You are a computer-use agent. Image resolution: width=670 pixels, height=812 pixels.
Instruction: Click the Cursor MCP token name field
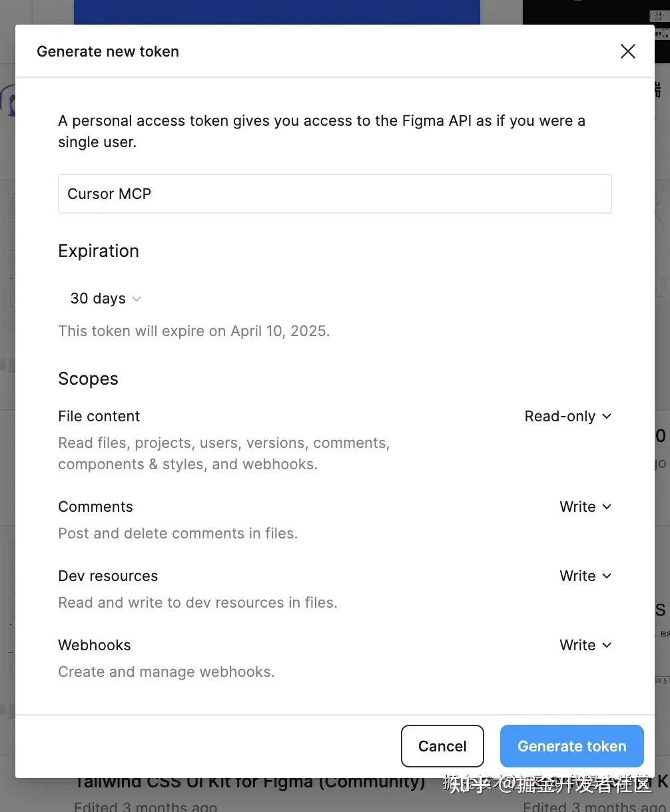334,194
